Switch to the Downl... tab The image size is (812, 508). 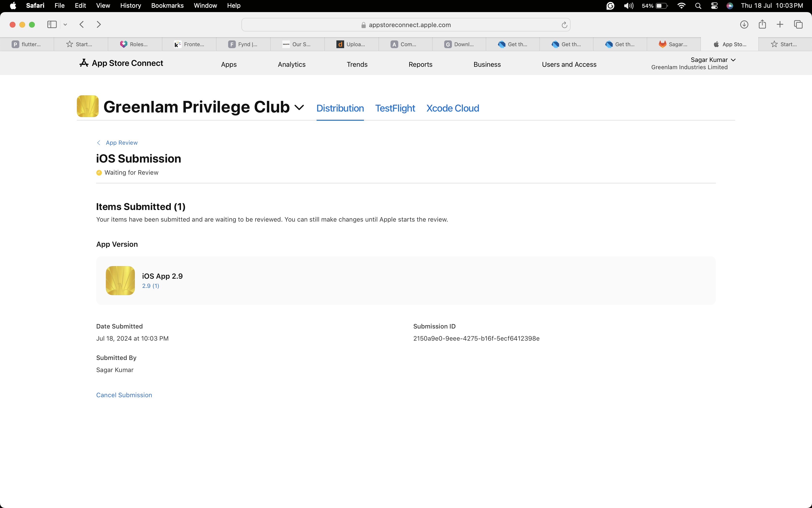[459, 44]
